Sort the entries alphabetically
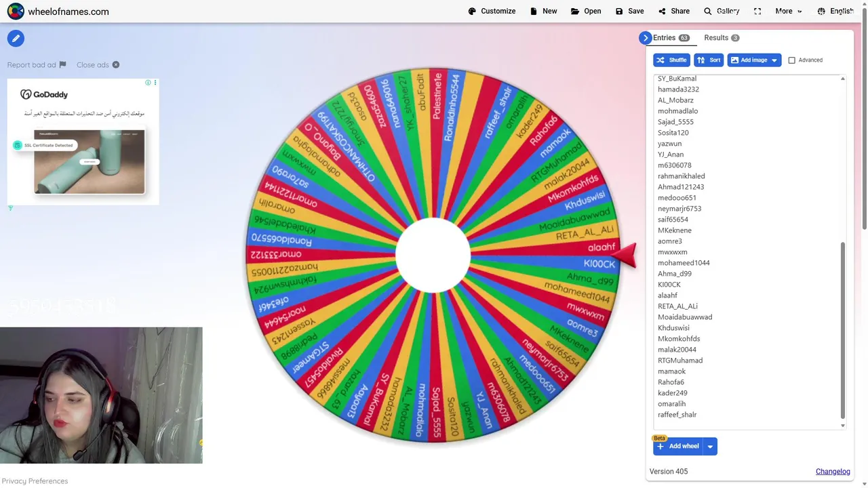 [x=709, y=60]
